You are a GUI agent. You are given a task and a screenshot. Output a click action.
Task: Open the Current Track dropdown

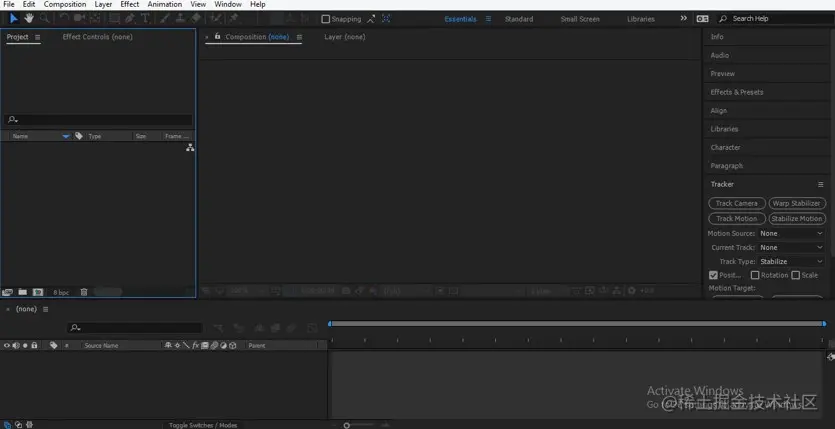791,248
